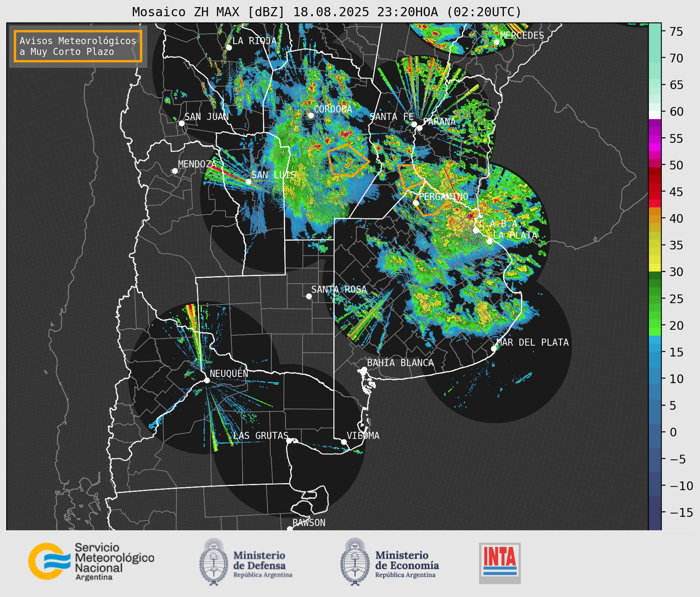Image resolution: width=700 pixels, height=597 pixels.
Task: Click the SANTA ROSA city label
Action: (339, 289)
